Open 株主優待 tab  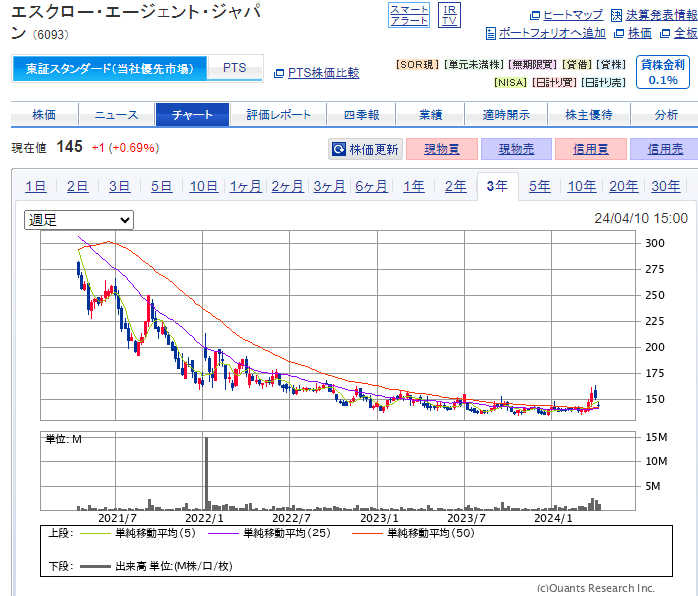(x=589, y=115)
